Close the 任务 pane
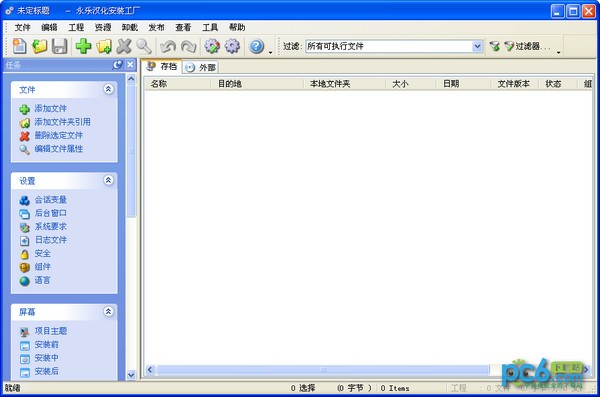This screenshot has height=397, width=600. 130,65
